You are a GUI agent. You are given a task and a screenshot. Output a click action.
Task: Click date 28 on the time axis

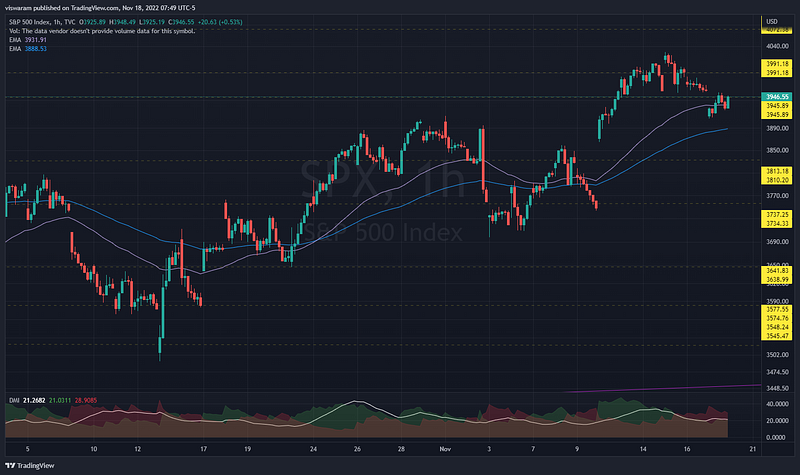[x=402, y=449]
